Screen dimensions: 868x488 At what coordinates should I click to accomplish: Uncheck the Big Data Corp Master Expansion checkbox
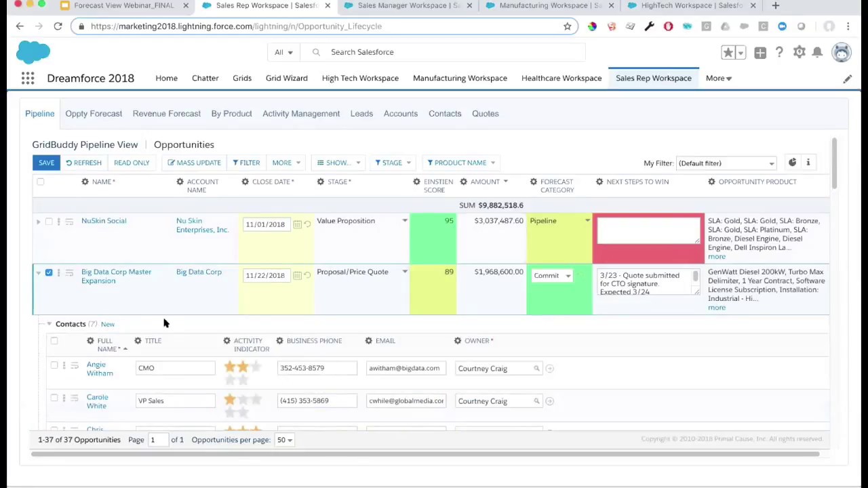49,272
